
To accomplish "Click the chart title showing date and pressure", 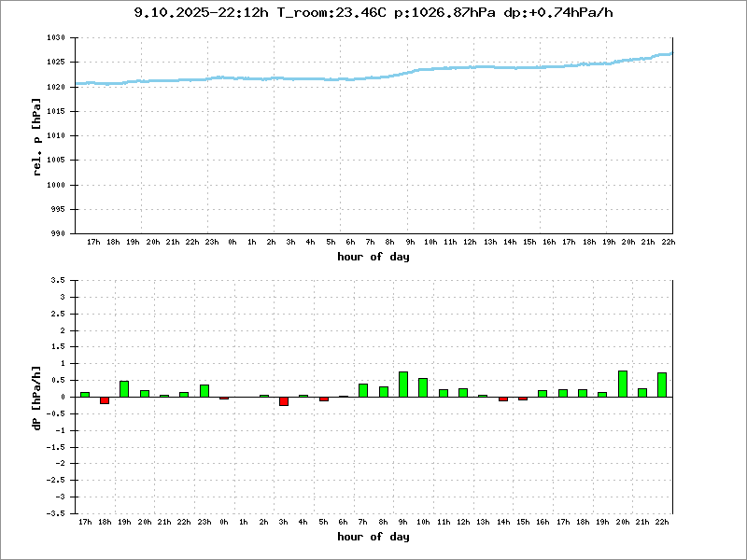I will [373, 12].
